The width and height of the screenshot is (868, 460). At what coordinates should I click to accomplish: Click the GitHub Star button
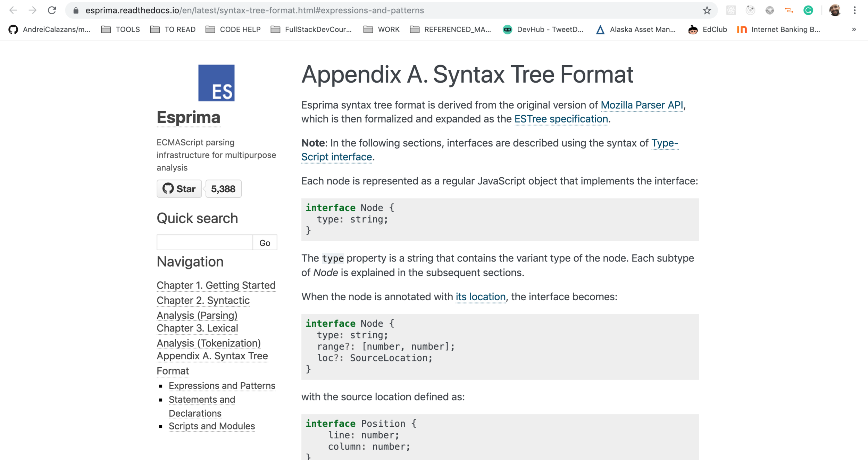coord(179,189)
